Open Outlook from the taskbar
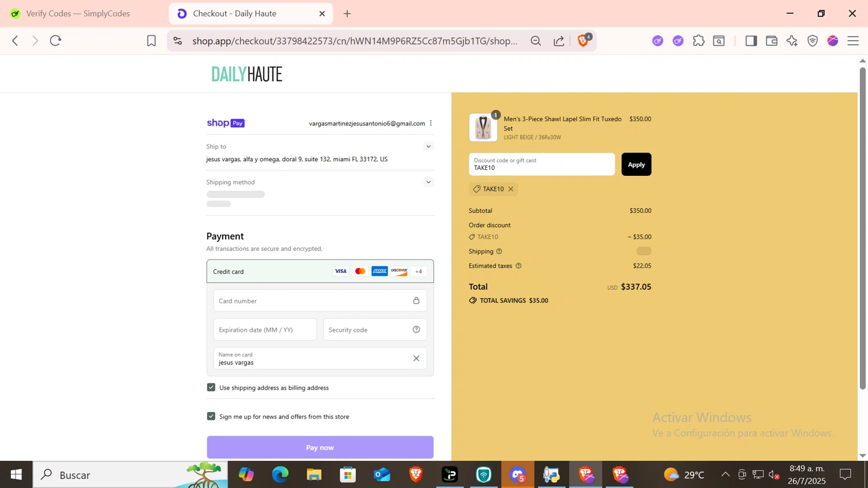868x488 pixels. coord(382,475)
